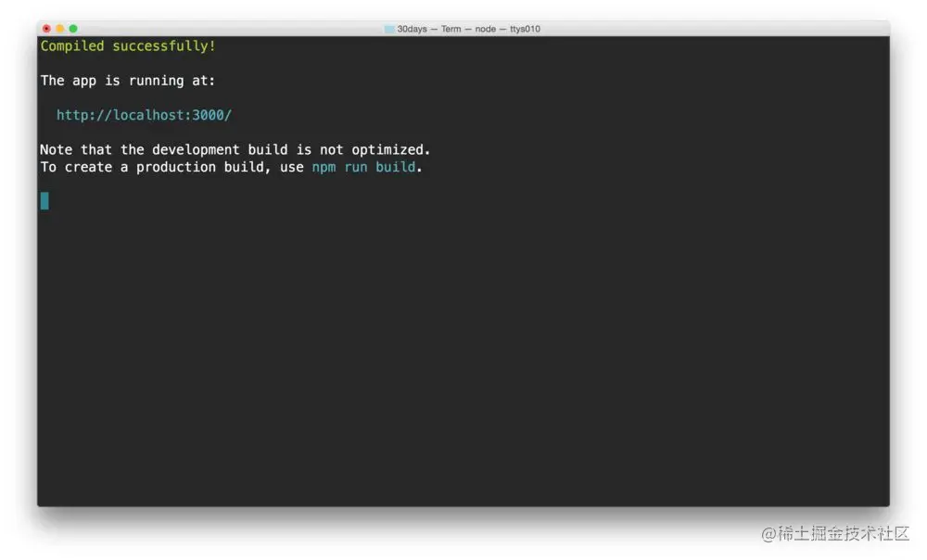This screenshot has height=560, width=927.
Task: Click the word 'development' in the note line
Action: click(196, 150)
